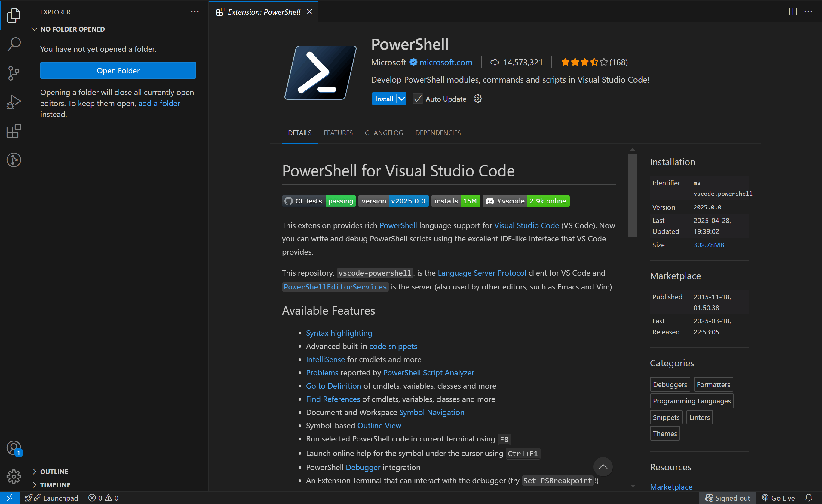Expand the Outline section
Image resolution: width=822 pixels, height=504 pixels.
(x=118, y=471)
